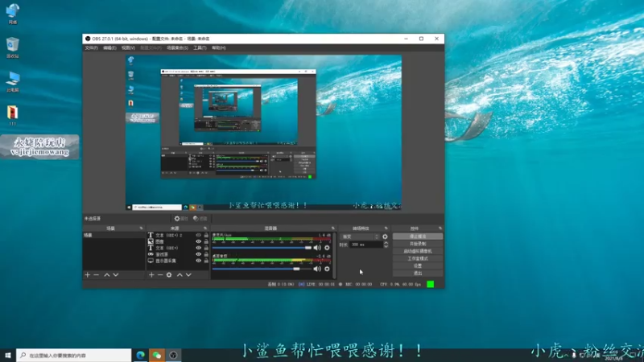Click the 停止推流 button

(418, 237)
